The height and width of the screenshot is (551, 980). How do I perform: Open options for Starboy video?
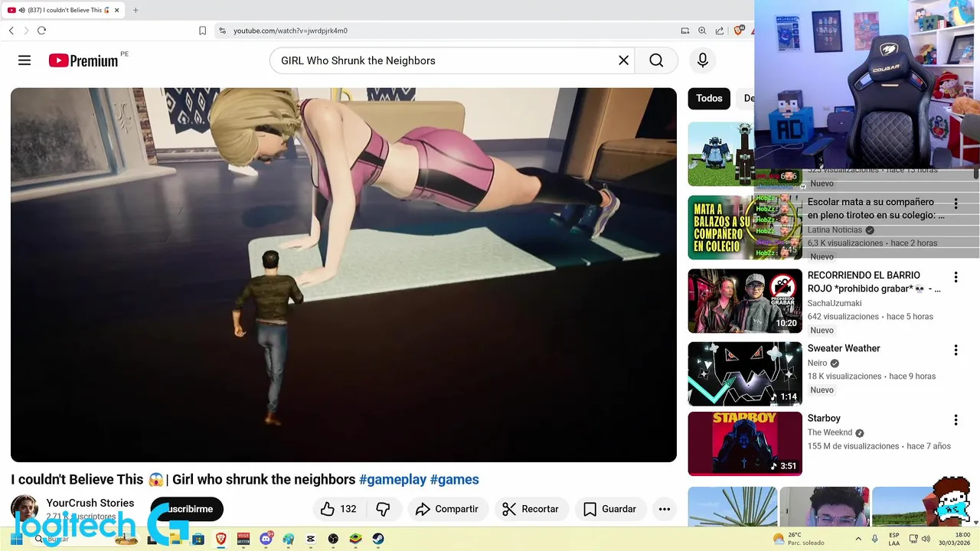[x=955, y=420]
